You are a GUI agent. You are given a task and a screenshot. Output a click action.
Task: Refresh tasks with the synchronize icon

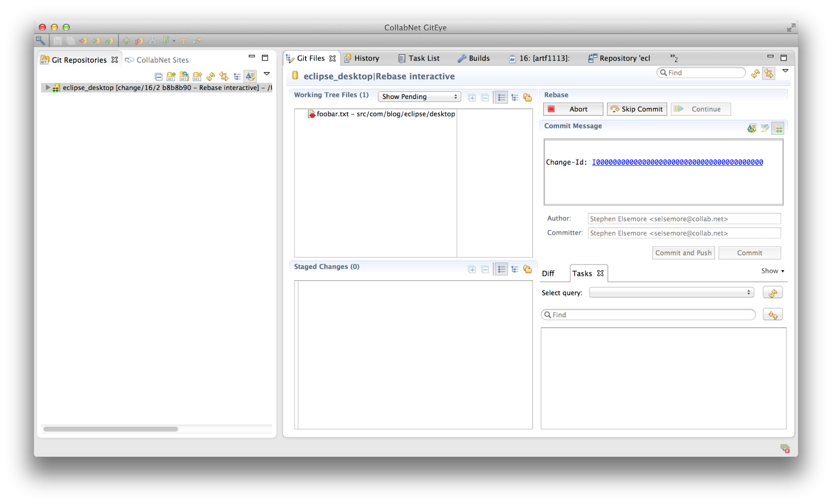(x=773, y=292)
